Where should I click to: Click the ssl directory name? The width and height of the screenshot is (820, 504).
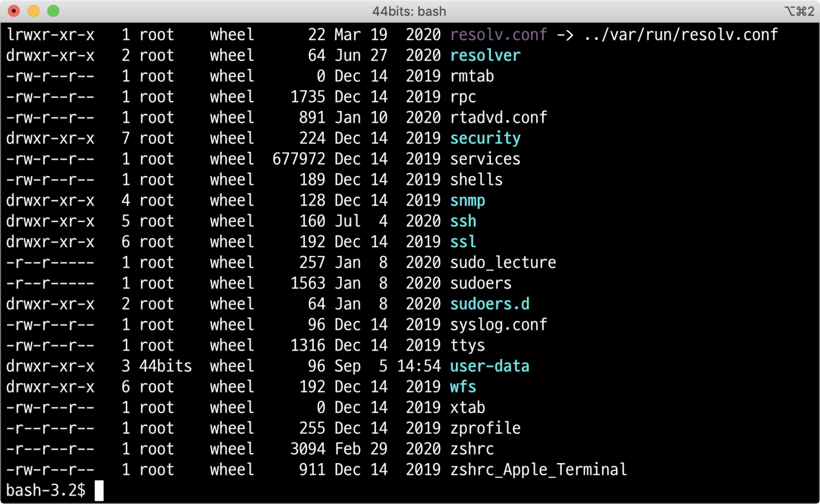tap(463, 242)
